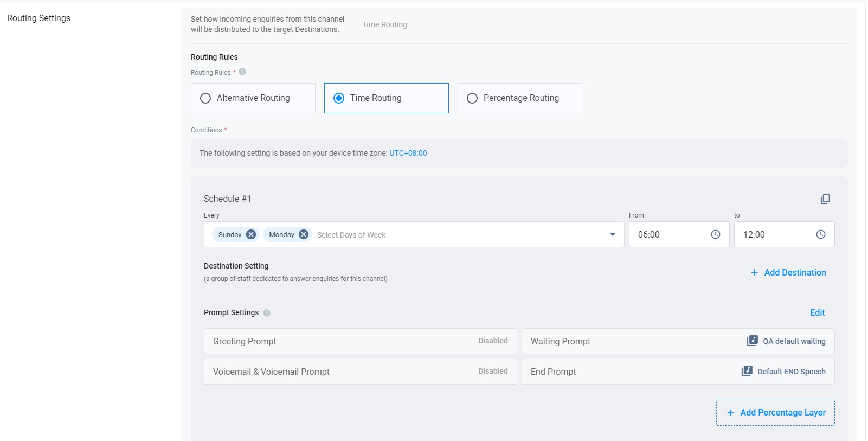Click the From time field showing 06:00

point(667,234)
